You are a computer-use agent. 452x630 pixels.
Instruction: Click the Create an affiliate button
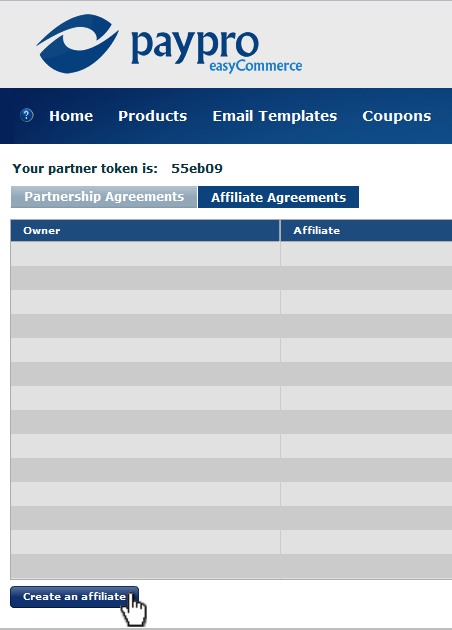point(74,597)
